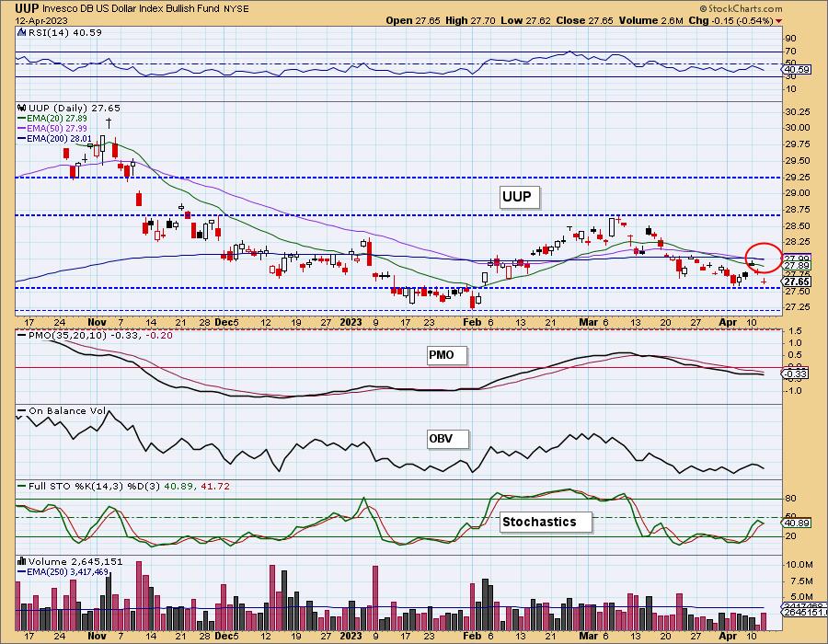Click the -0.33 PMO value tag
Image resolution: width=828 pixels, height=644 pixels.
click(795, 374)
